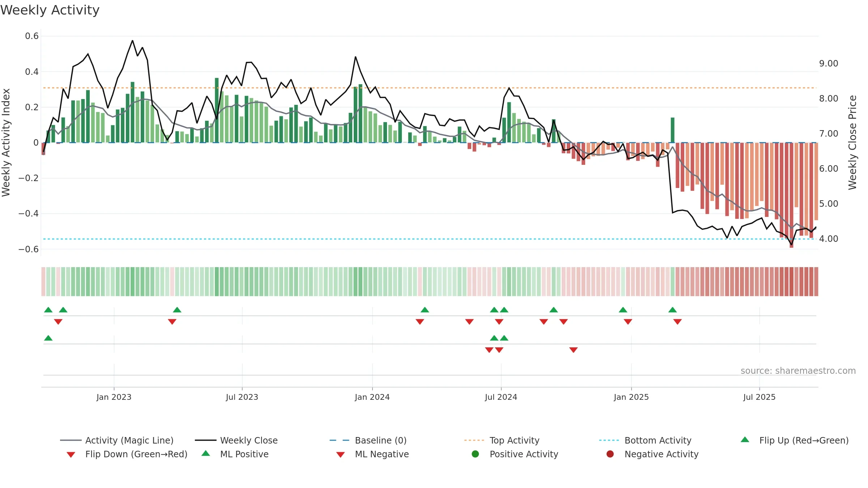Viewport: 868px width, 488px height.
Task: Click the cyan dotted Bottom Activity line
Action: [430, 239]
